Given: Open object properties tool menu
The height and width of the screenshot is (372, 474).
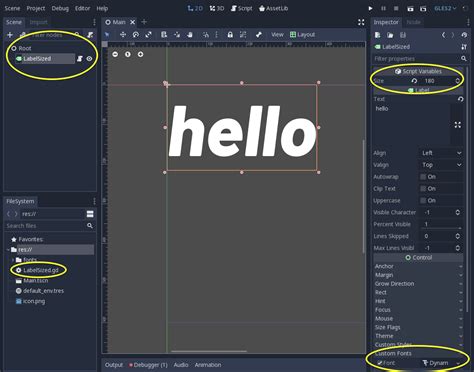Looking at the screenshot, I should (x=464, y=47).
